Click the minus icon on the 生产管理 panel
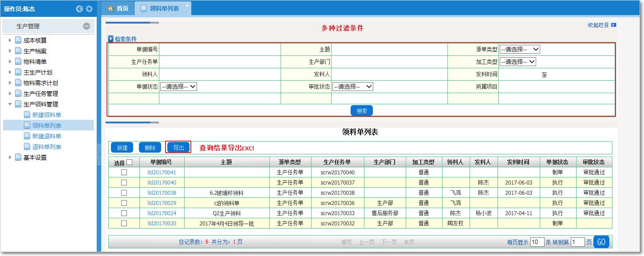 tap(87, 27)
